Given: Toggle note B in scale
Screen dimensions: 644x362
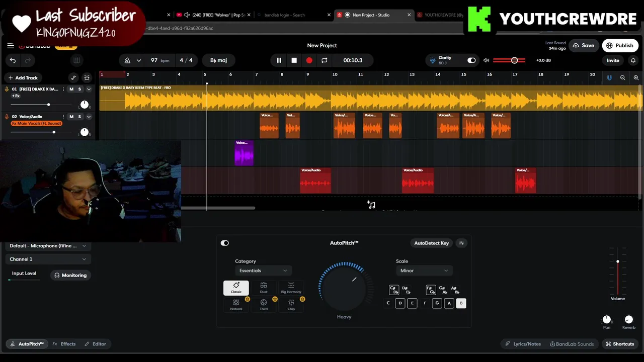Looking at the screenshot, I should point(461,303).
